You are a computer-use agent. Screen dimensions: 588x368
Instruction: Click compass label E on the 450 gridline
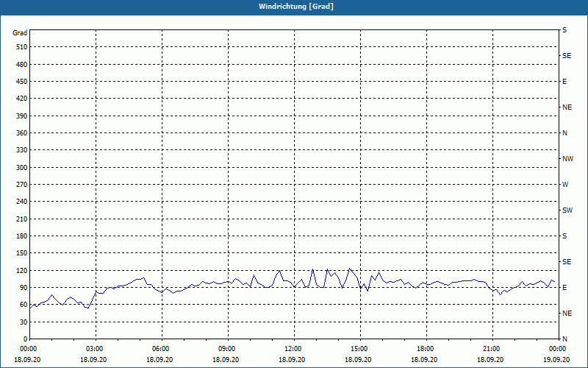[x=564, y=82]
